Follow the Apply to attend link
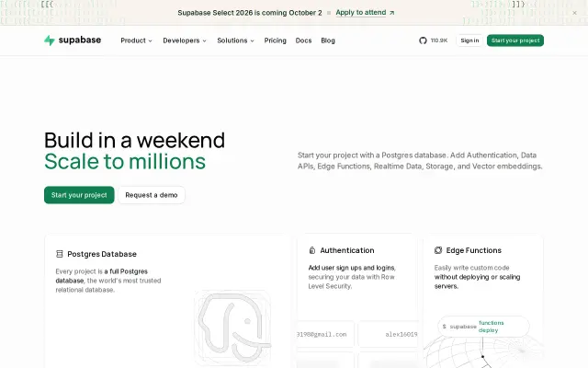Screen dimensions: 588x368 click(361, 12)
